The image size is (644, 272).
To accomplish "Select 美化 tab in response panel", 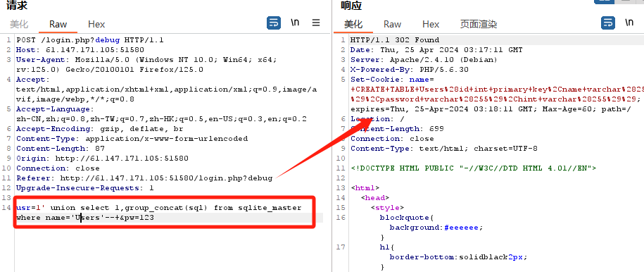I will [353, 24].
